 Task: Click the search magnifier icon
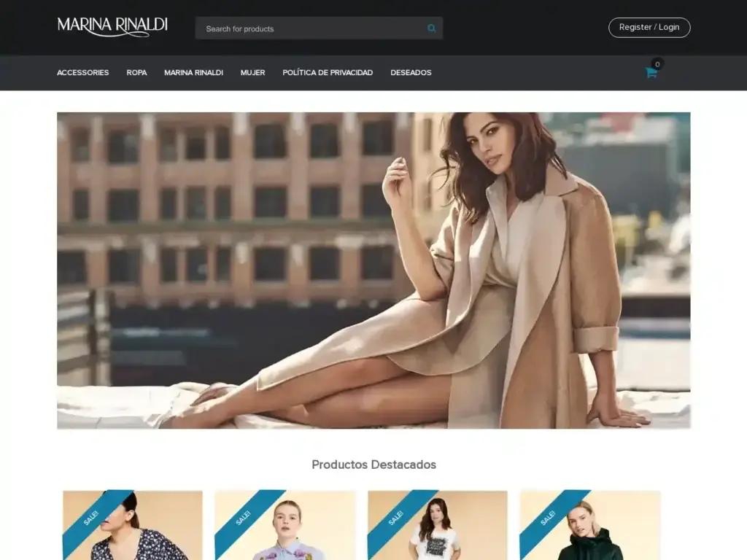(x=432, y=28)
